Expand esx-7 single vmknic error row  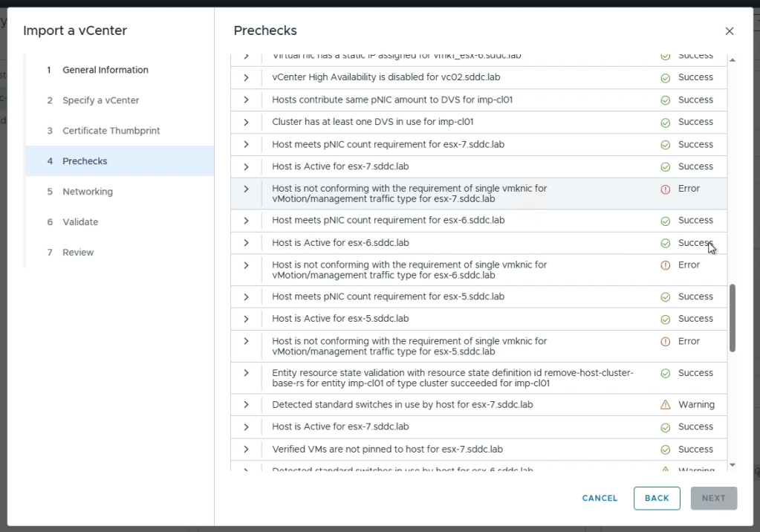pos(246,189)
